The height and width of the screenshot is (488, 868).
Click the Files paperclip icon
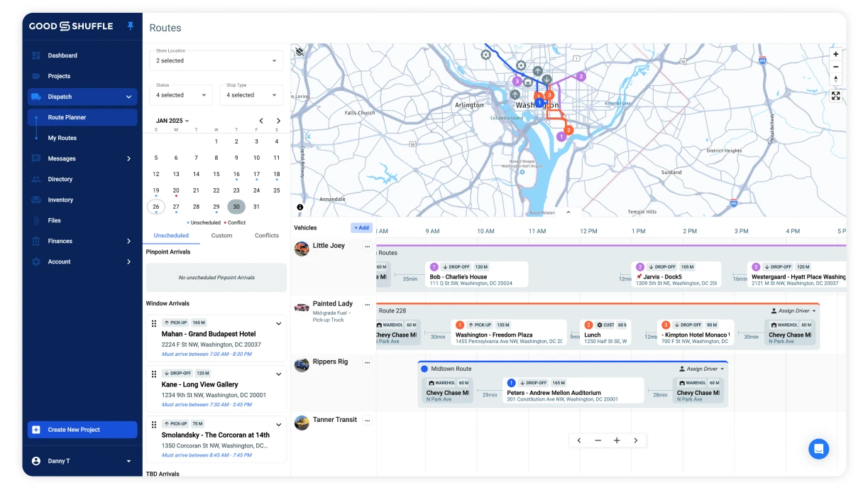(37, 220)
